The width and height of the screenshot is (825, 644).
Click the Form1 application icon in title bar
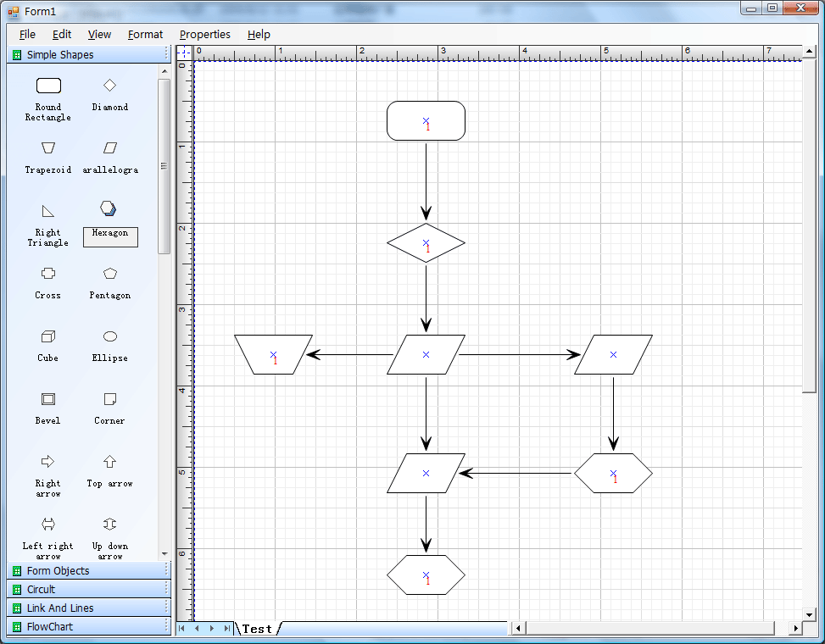click(x=14, y=11)
